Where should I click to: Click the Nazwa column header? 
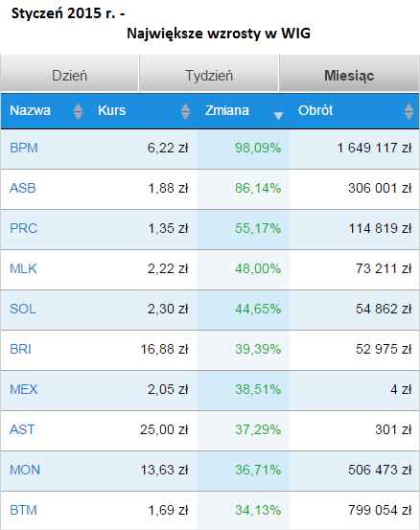click(30, 110)
